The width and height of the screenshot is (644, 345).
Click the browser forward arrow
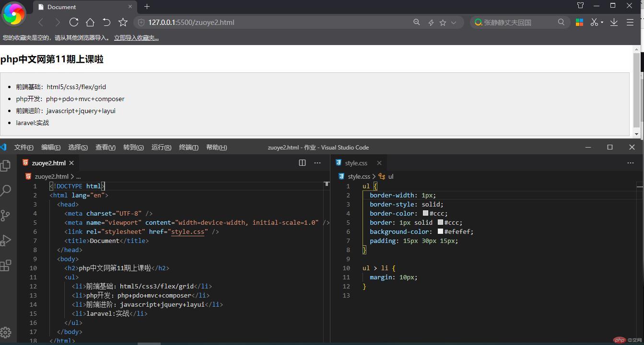(x=58, y=23)
